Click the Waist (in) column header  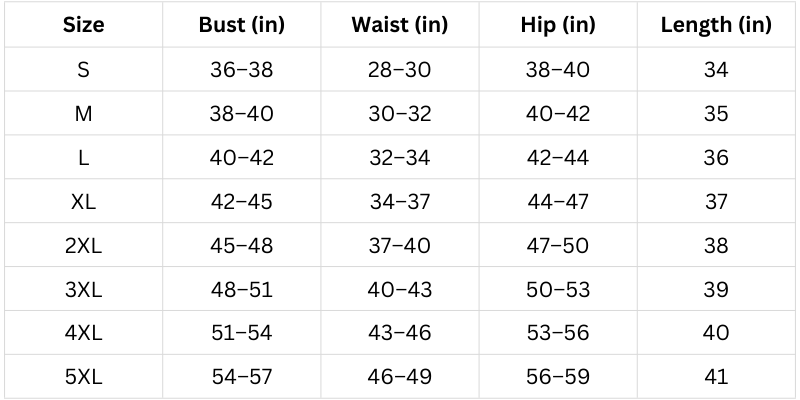(399, 25)
